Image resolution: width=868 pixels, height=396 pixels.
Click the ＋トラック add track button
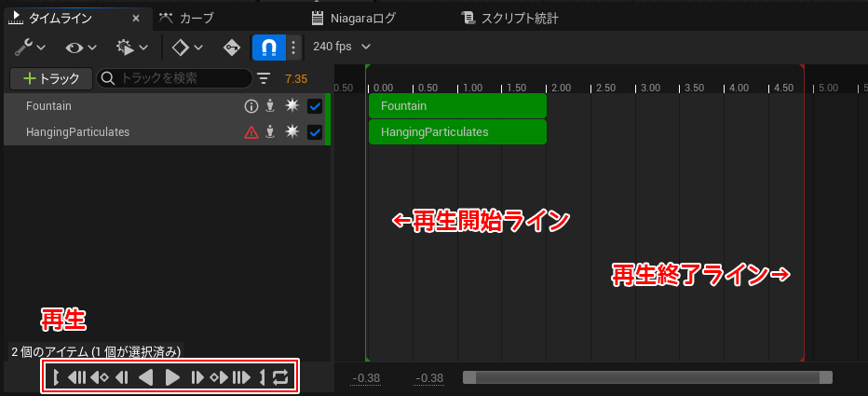click(x=50, y=79)
